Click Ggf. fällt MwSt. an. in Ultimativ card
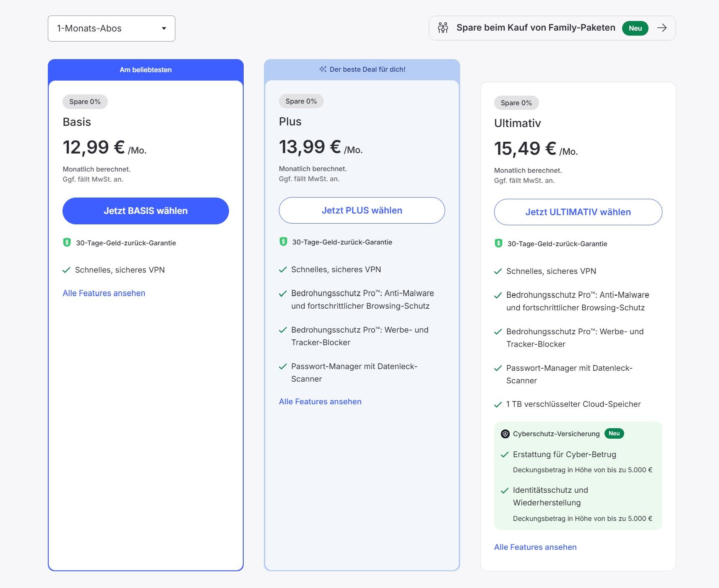The width and height of the screenshot is (719, 588). coord(524,181)
